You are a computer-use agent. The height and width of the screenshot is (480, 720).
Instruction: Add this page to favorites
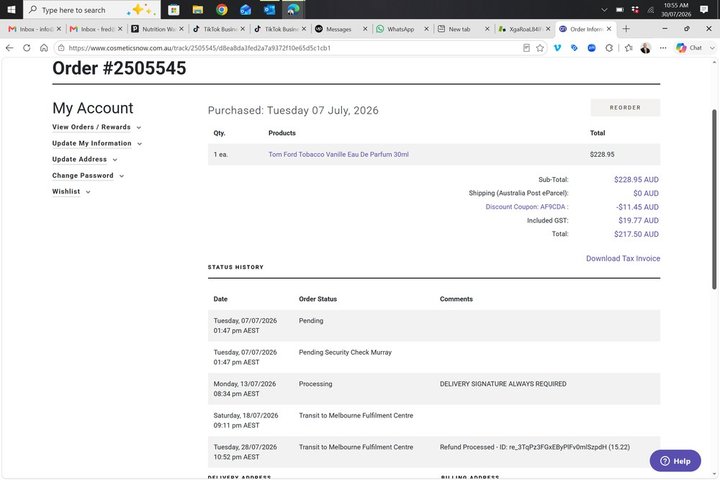(540, 48)
